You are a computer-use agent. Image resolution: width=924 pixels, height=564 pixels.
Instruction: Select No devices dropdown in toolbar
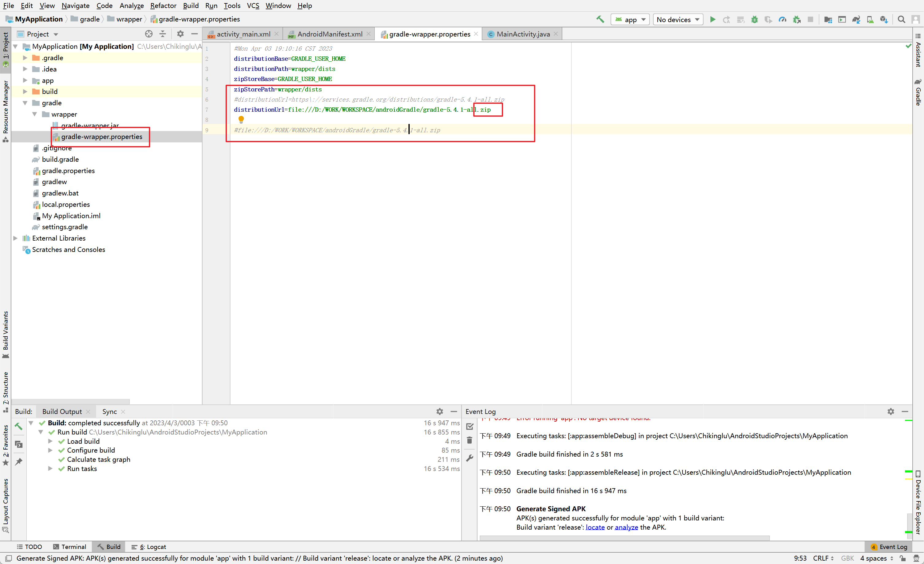coord(676,19)
